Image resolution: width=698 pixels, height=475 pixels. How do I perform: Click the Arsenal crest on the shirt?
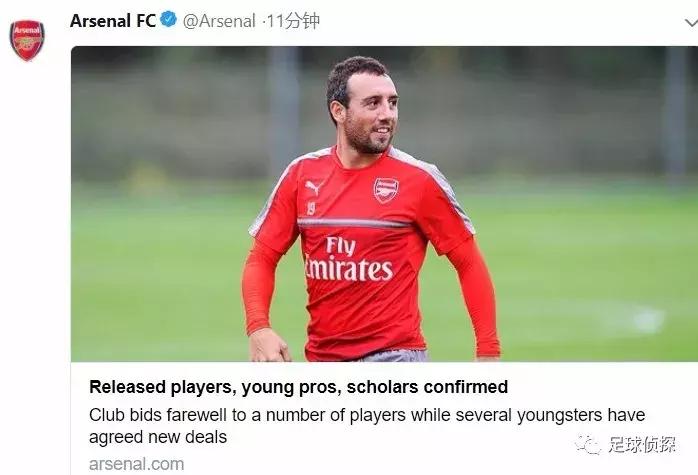pos(385,190)
